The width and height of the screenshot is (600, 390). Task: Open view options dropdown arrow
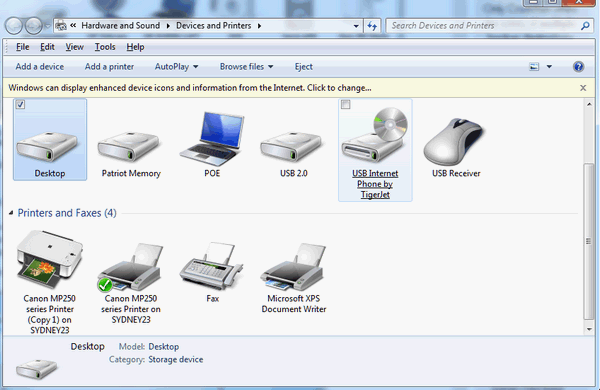pyautogui.click(x=549, y=67)
